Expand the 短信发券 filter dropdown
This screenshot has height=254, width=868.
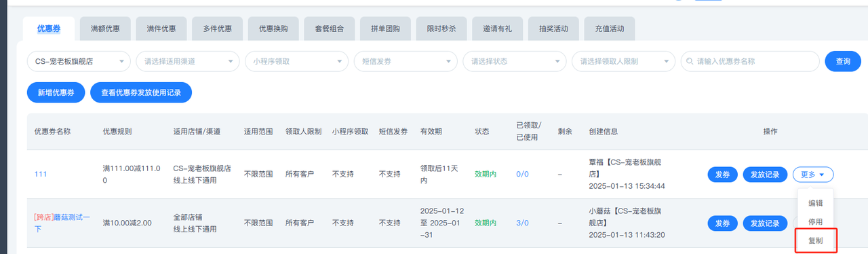coord(406,61)
